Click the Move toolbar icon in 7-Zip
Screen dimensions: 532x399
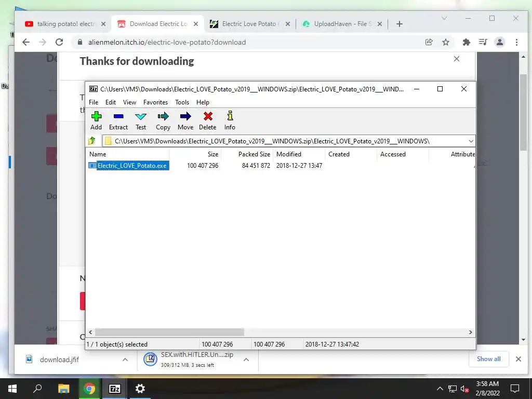click(185, 121)
